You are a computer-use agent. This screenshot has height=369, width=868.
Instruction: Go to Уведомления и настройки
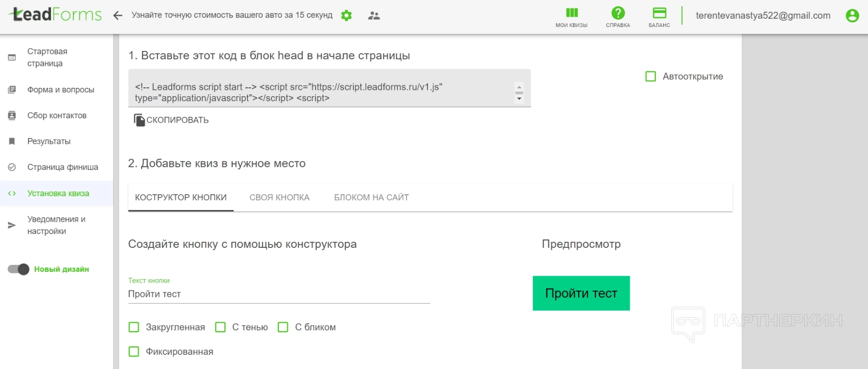pyautogui.click(x=56, y=225)
